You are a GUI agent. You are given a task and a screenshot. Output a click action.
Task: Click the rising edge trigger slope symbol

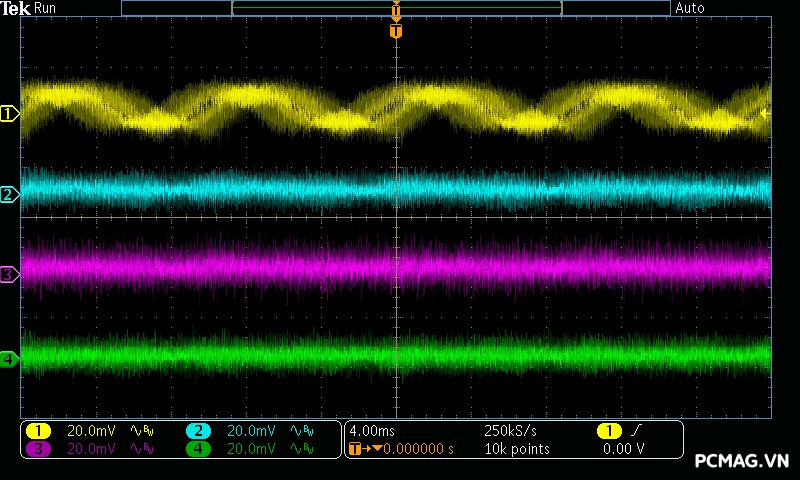[x=639, y=430]
